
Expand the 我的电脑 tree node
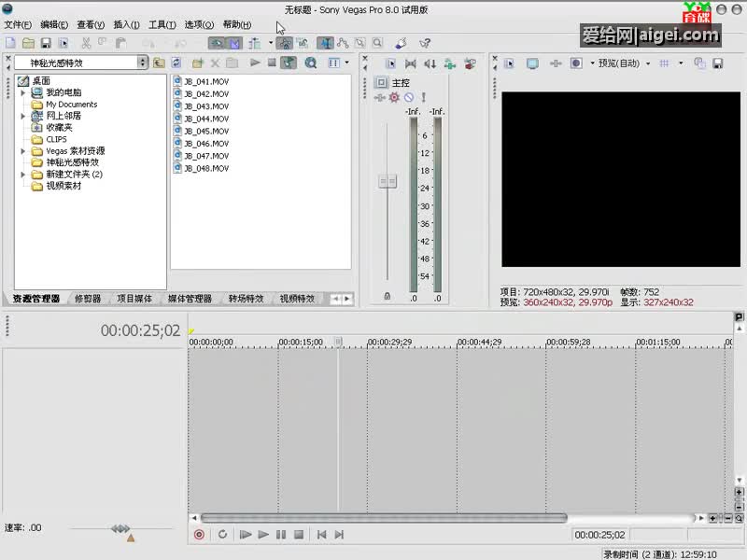coord(23,93)
